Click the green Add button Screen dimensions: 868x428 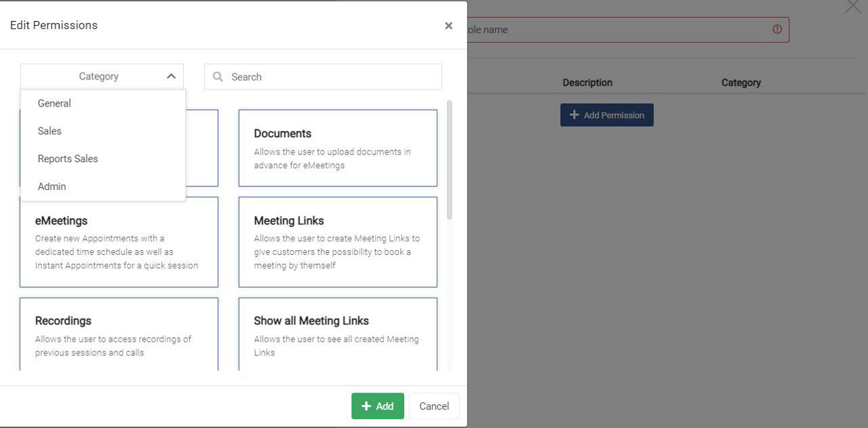click(378, 406)
